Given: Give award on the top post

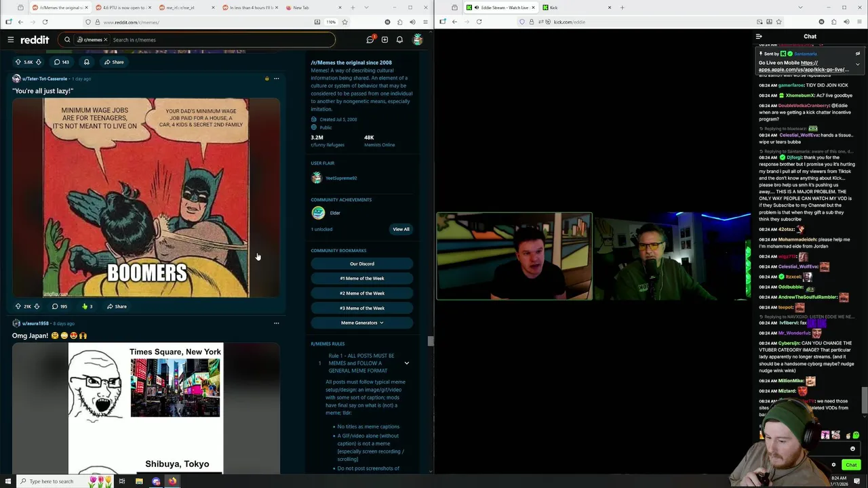Looking at the screenshot, I should click(86, 62).
